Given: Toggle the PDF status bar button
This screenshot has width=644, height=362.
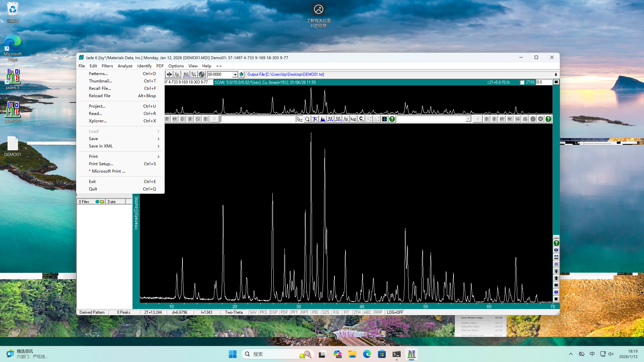Looking at the screenshot, I should point(284,312).
